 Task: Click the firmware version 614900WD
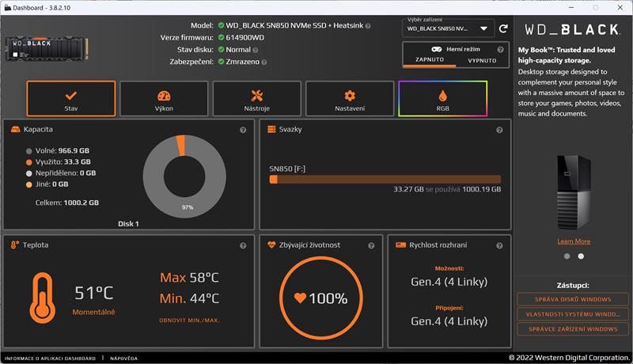(244, 37)
